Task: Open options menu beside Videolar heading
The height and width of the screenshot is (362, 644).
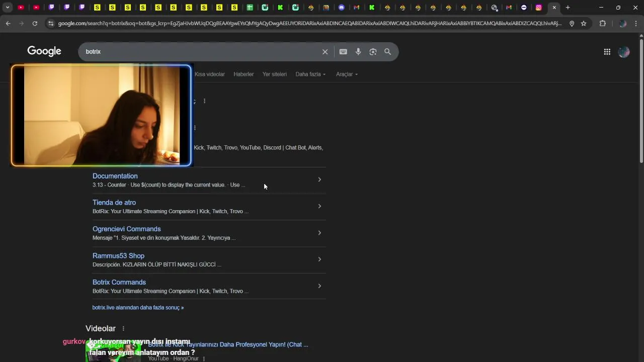Action: pos(123,329)
